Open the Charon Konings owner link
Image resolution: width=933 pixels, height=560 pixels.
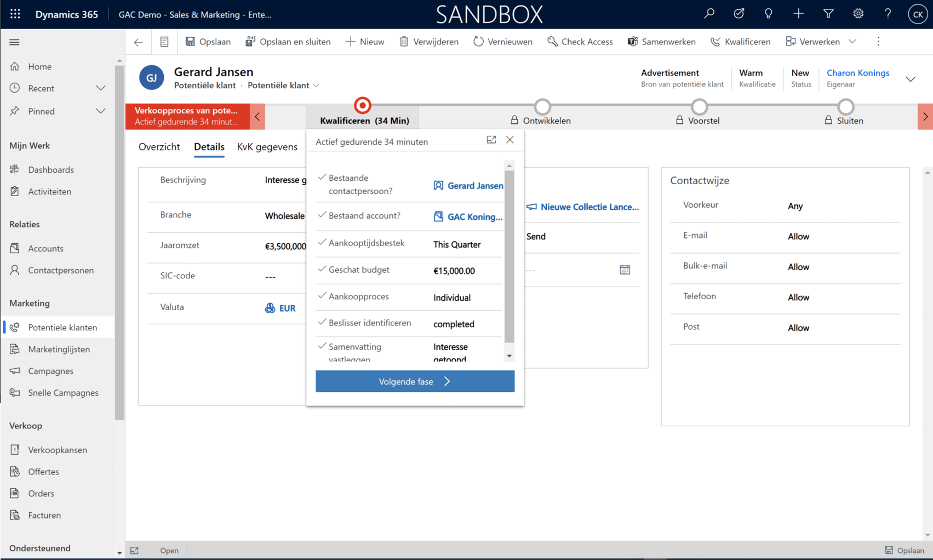(858, 72)
